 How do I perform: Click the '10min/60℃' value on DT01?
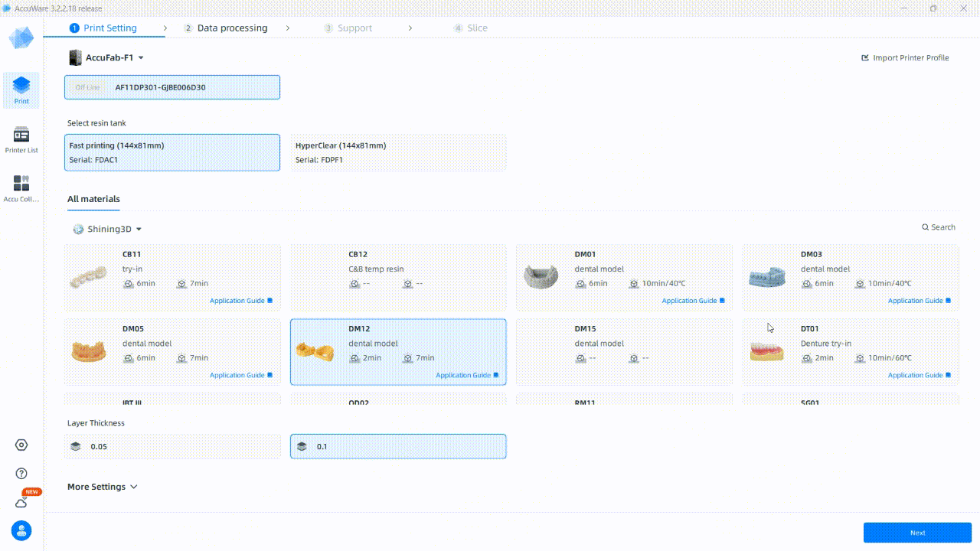coord(890,358)
